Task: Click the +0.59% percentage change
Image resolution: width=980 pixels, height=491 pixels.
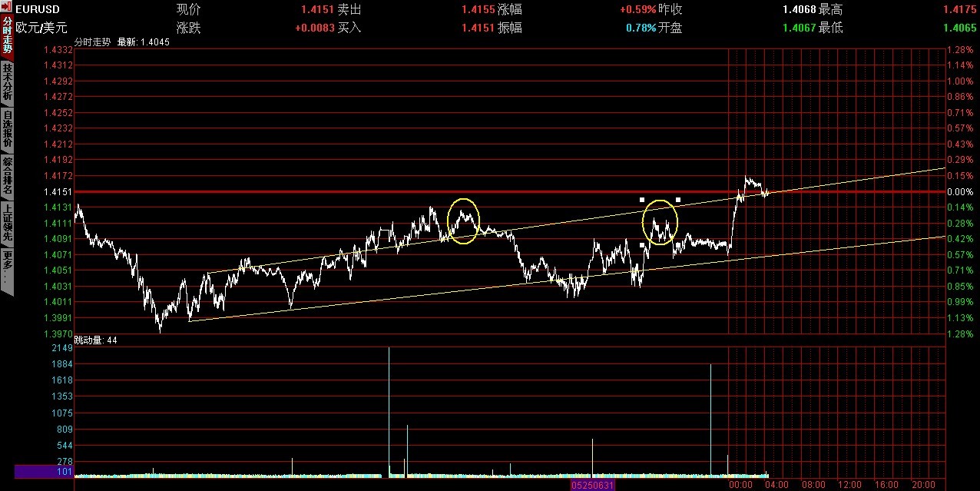Action: (637, 10)
